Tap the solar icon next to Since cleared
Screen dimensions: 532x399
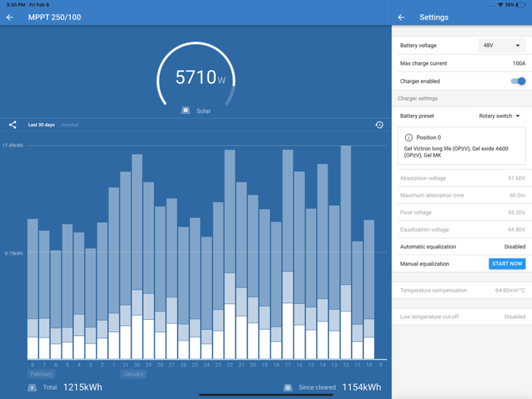(288, 388)
